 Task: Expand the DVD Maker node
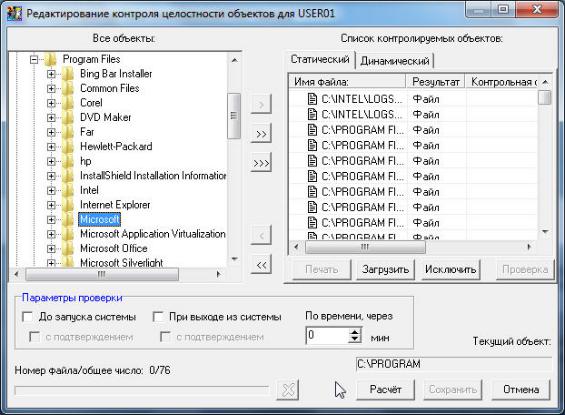pyautogui.click(x=51, y=118)
